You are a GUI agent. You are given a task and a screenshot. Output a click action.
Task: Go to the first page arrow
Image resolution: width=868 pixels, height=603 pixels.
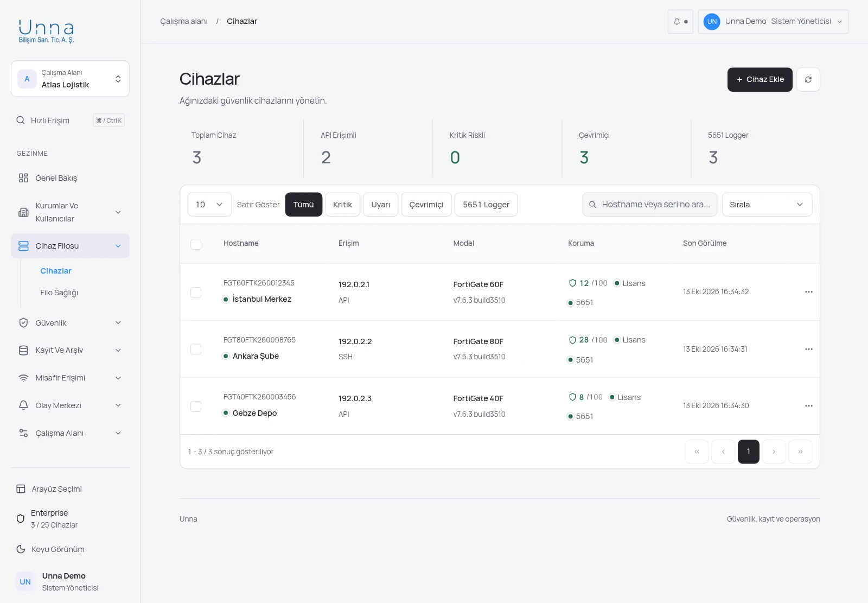(697, 452)
